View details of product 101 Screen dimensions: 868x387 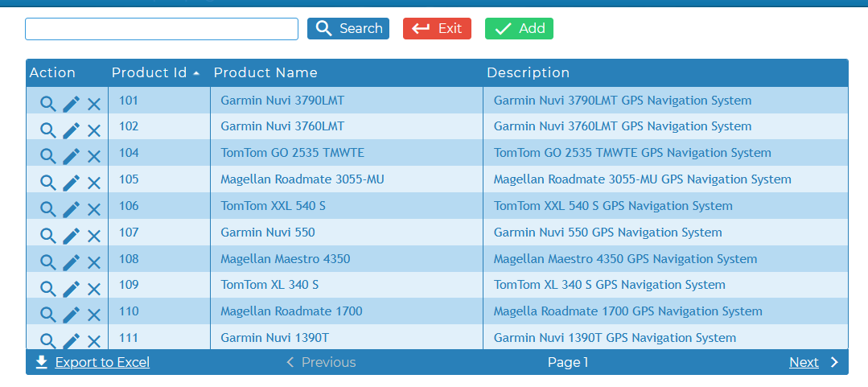click(x=48, y=104)
